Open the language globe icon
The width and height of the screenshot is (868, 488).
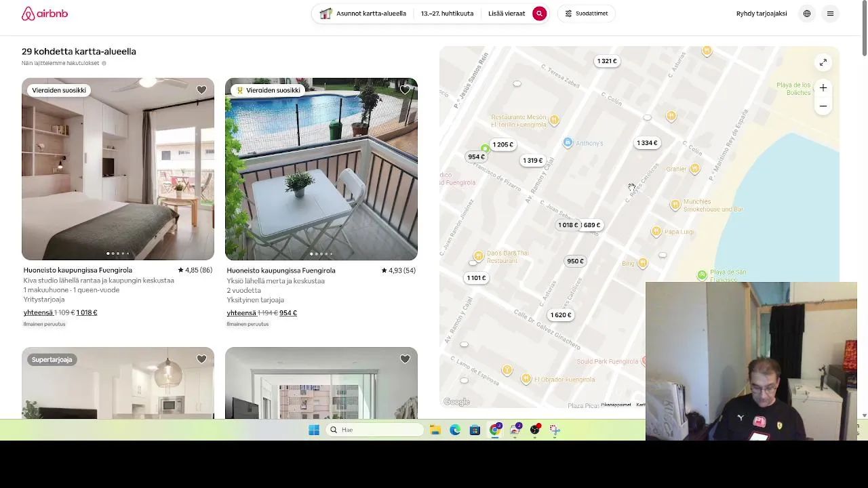tap(806, 14)
